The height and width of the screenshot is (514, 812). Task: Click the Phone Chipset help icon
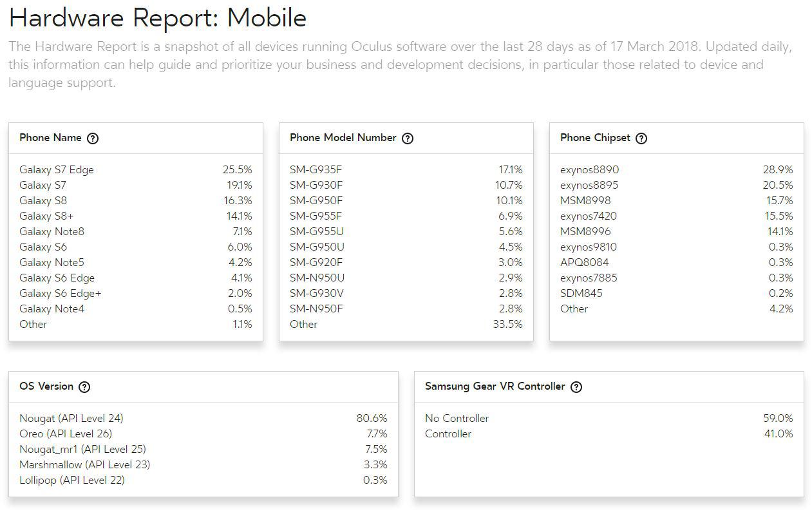point(641,138)
